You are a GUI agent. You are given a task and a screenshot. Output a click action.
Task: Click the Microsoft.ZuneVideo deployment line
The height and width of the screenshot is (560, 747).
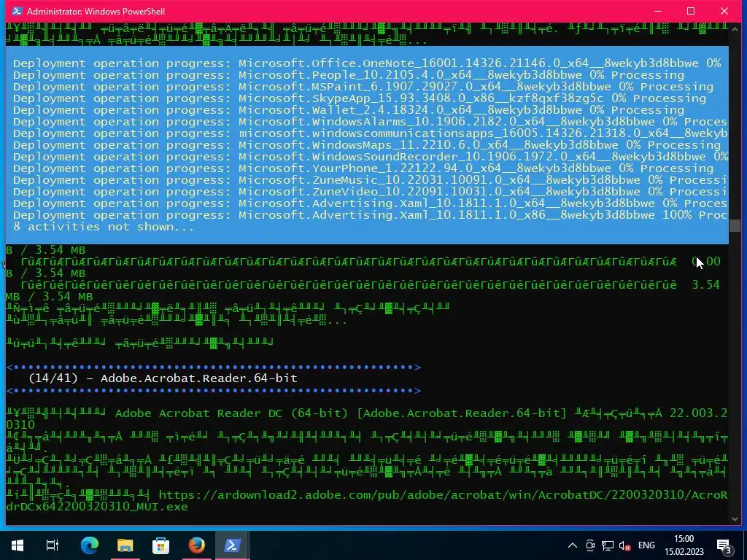pos(370,192)
